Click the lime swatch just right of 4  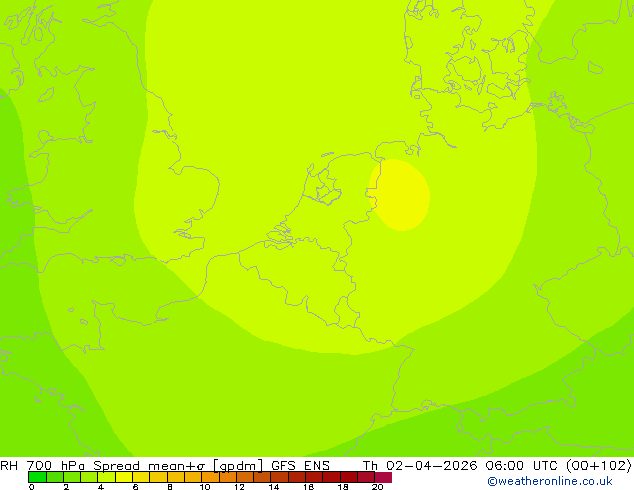[106, 477]
